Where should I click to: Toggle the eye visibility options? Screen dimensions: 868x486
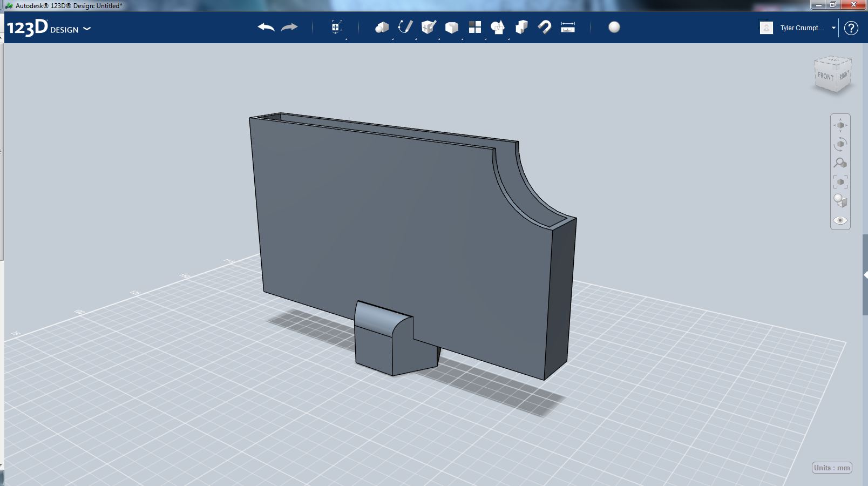(840, 220)
